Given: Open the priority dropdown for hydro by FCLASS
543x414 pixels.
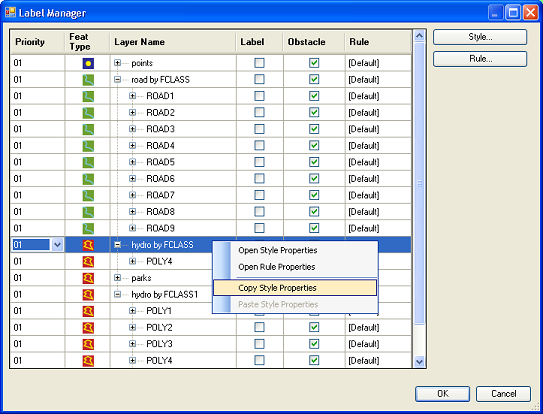Looking at the screenshot, I should [x=57, y=245].
